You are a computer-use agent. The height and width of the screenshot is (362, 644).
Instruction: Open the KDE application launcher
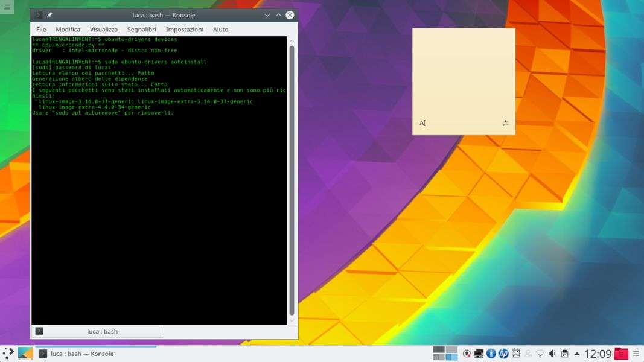[8, 353]
